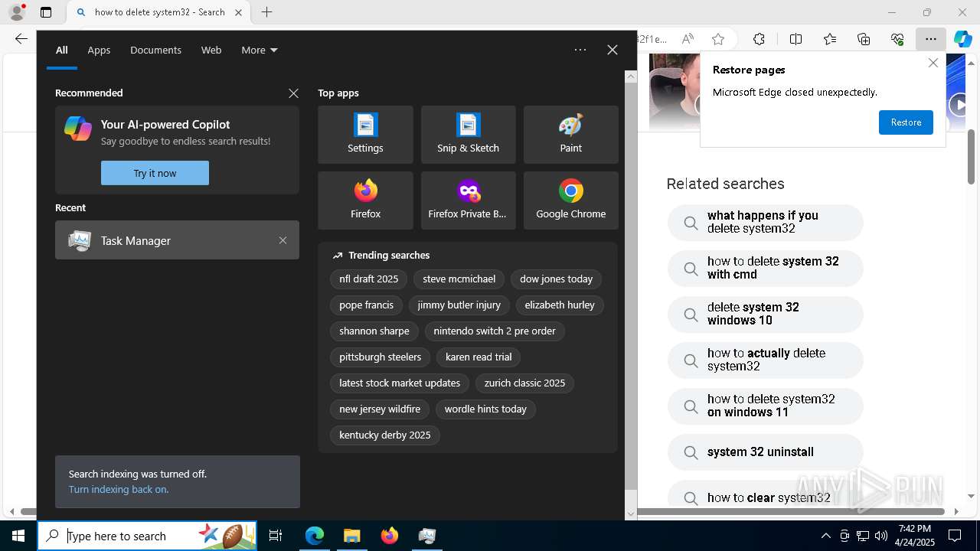Launch Firefox from Top apps

pyautogui.click(x=365, y=201)
